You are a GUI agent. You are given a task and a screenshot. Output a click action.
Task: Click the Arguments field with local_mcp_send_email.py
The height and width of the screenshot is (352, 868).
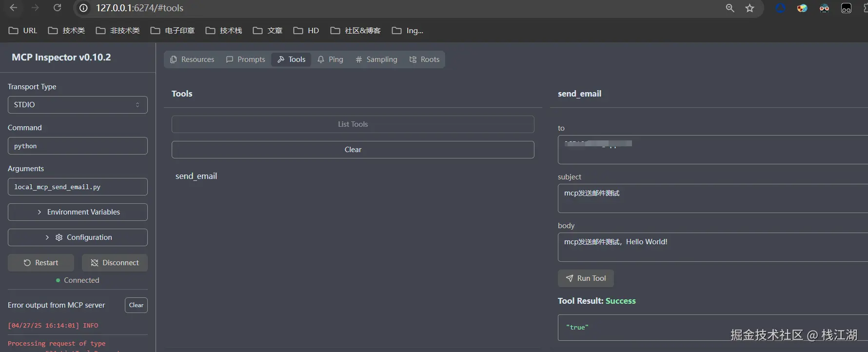[78, 187]
